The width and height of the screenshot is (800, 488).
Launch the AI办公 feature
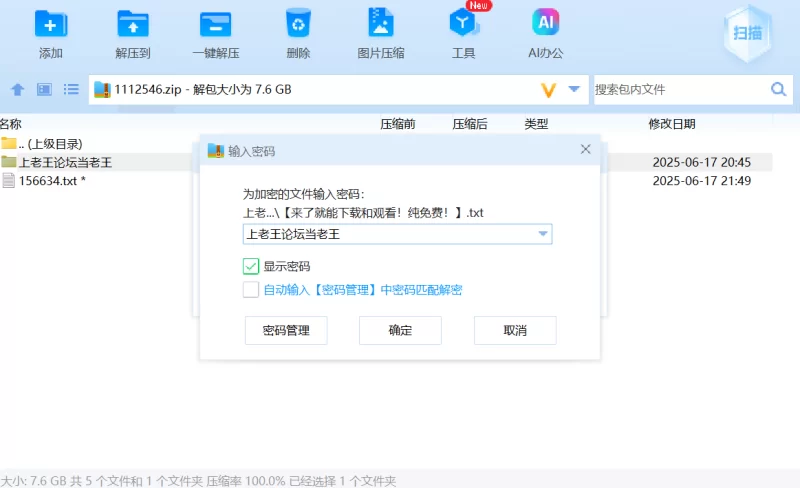tap(545, 22)
